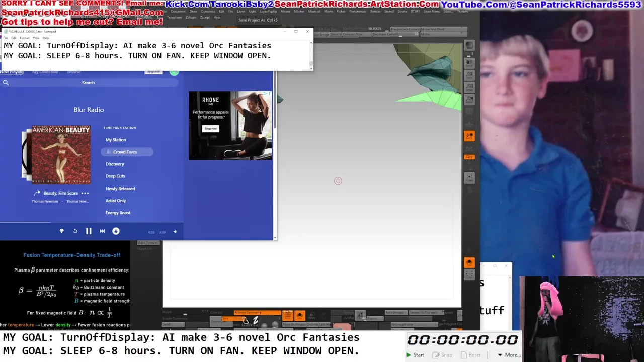
Task: Click the Pandora search magnifier icon
Action: 6,83
